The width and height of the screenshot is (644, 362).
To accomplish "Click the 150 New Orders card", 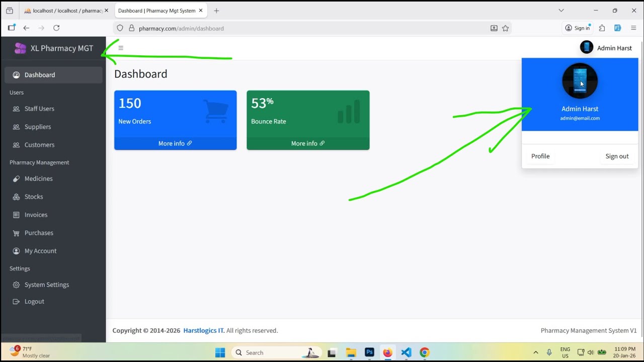I will [x=175, y=120].
